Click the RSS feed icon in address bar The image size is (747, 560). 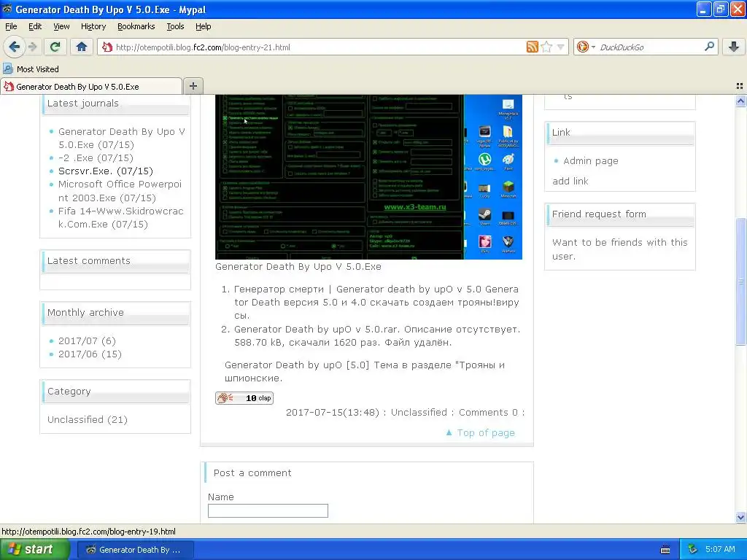point(532,47)
